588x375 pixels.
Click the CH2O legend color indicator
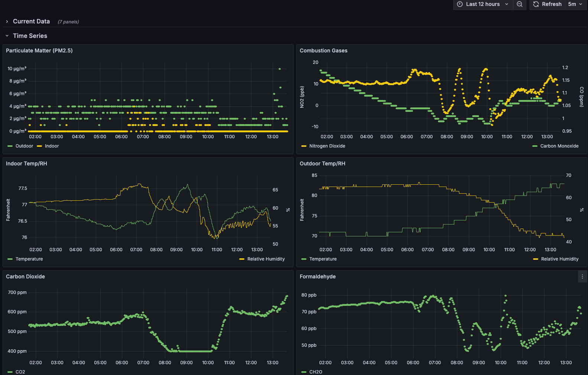click(304, 372)
